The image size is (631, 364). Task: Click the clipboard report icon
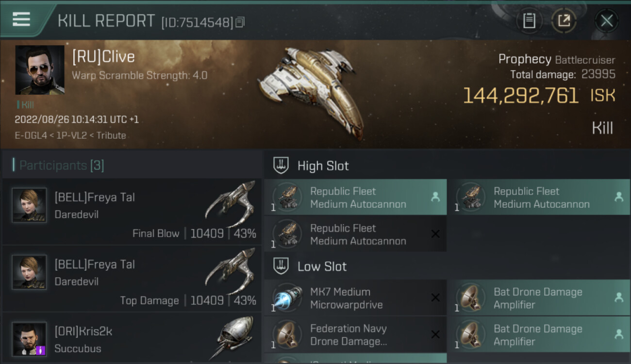[x=529, y=21]
